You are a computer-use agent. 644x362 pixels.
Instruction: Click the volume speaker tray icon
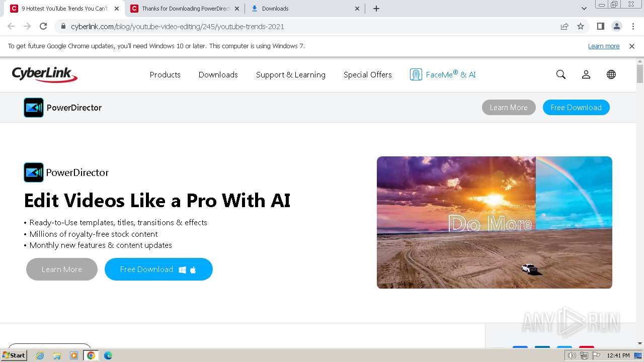[x=572, y=355]
